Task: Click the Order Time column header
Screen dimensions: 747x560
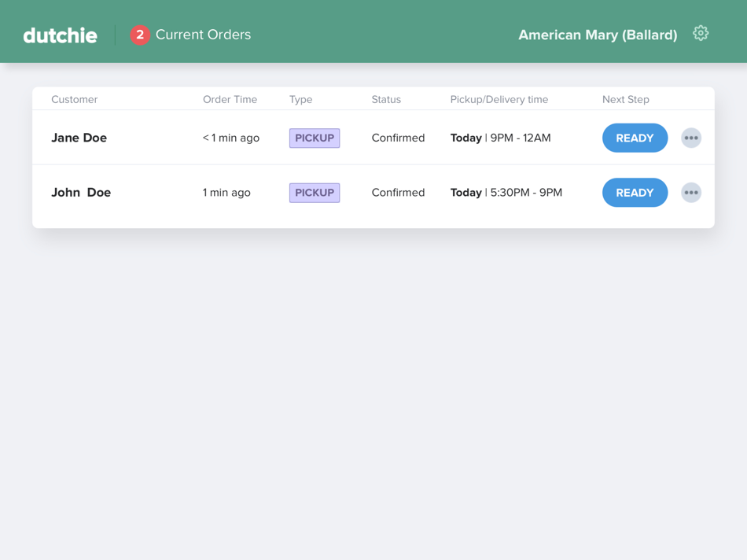Action: tap(230, 99)
